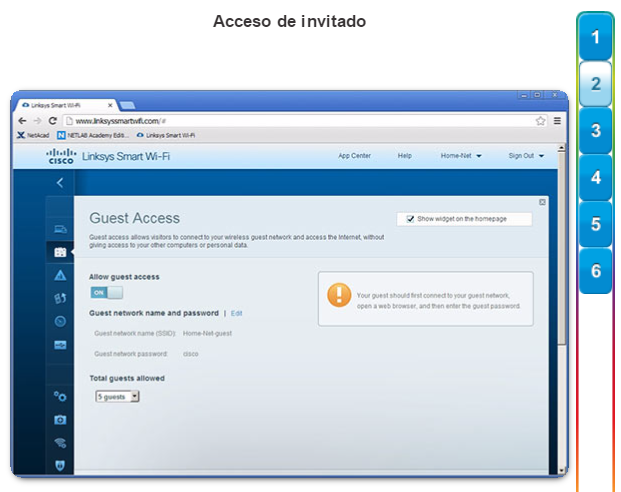
Task: Expand the Home-Net dropdown
Action: click(x=461, y=156)
